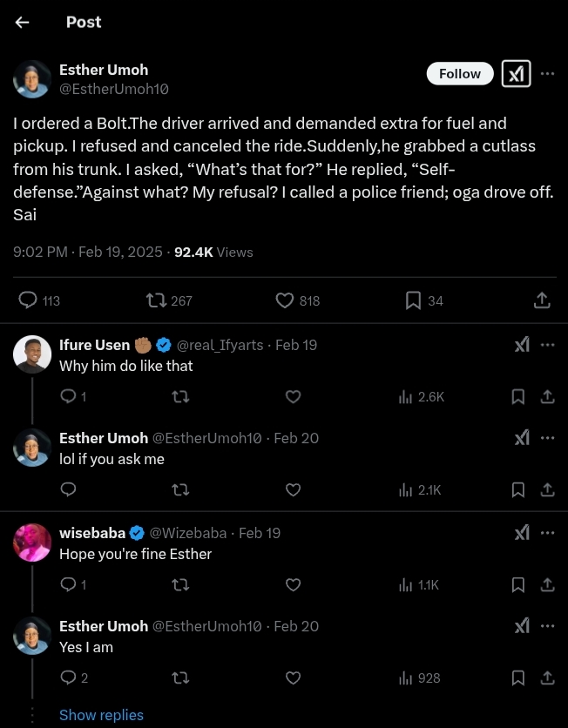Like wisebaba's reply "Hope you're fine Esther"

[294, 585]
